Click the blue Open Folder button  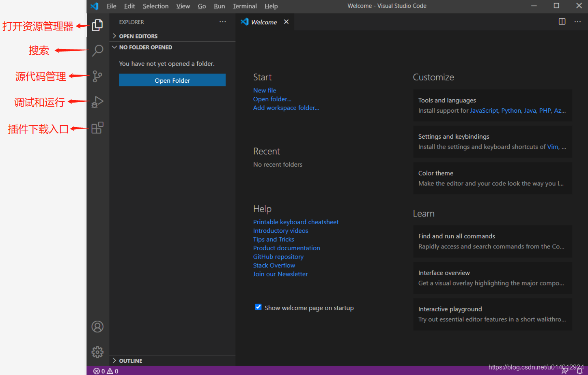coord(172,80)
